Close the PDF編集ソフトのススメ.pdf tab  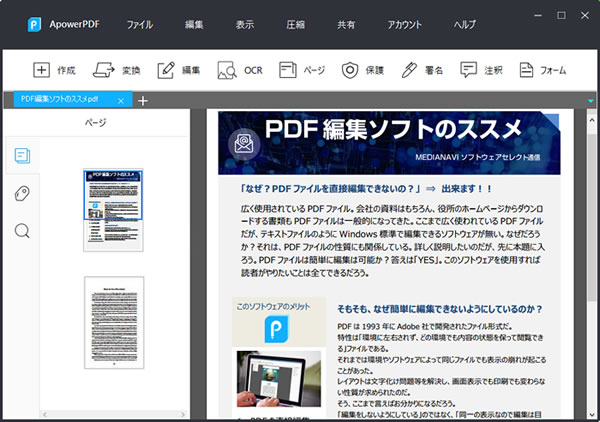click(121, 101)
